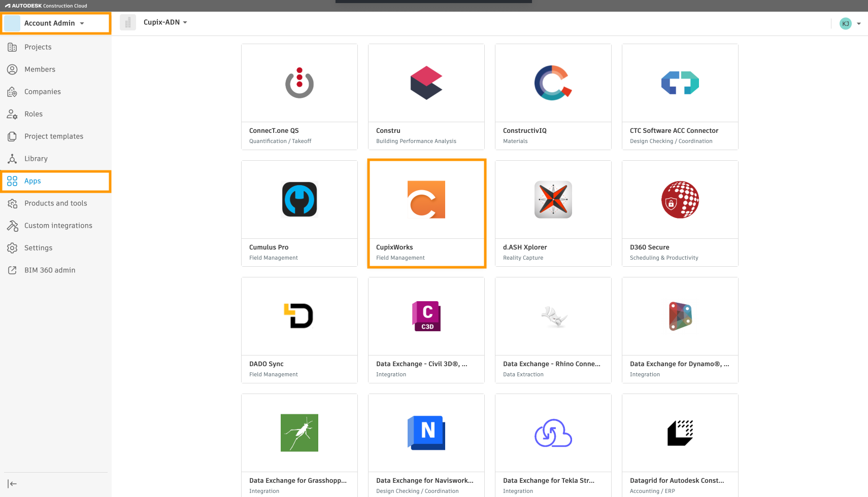Click 'Building Performance Analysis' category text

(x=416, y=141)
